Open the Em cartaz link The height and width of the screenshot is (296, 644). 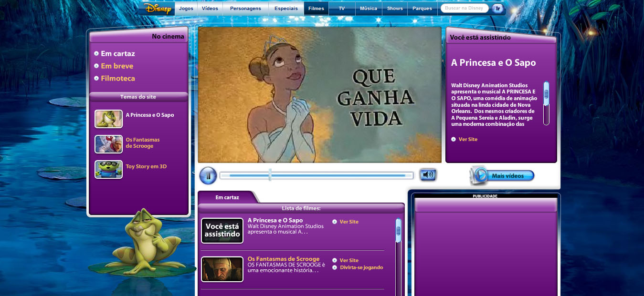tap(118, 53)
